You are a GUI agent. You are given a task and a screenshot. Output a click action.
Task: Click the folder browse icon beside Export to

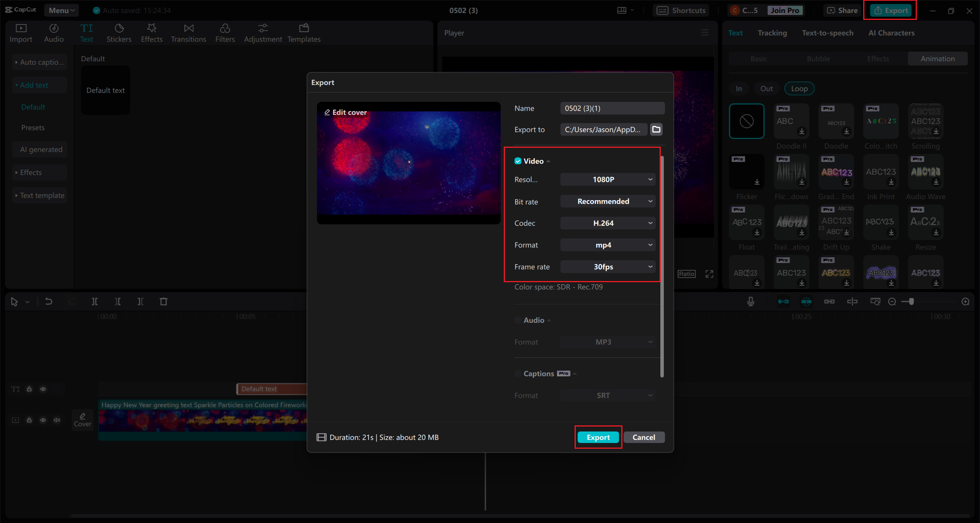(x=656, y=129)
